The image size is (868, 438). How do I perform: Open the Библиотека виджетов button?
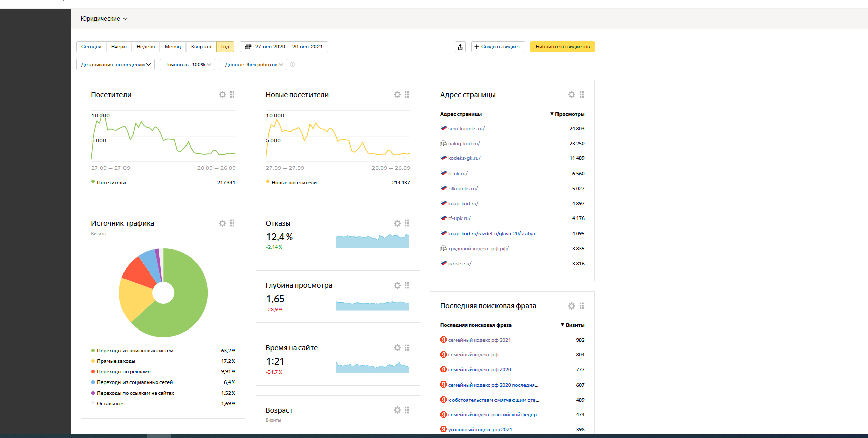562,47
